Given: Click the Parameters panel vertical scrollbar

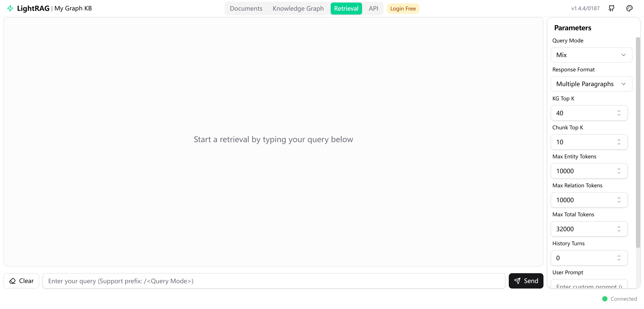Looking at the screenshot, I should pos(638,143).
